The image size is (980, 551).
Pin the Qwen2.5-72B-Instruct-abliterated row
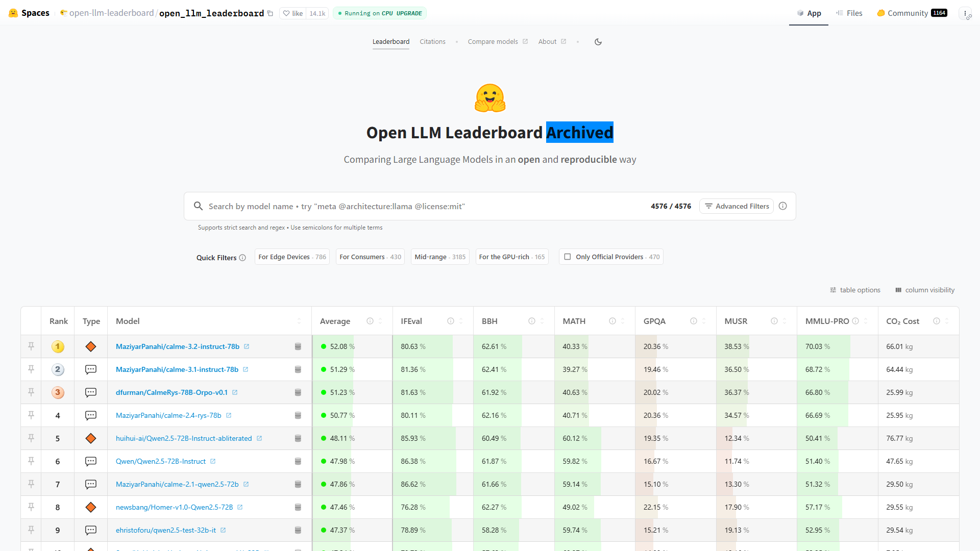pyautogui.click(x=31, y=438)
